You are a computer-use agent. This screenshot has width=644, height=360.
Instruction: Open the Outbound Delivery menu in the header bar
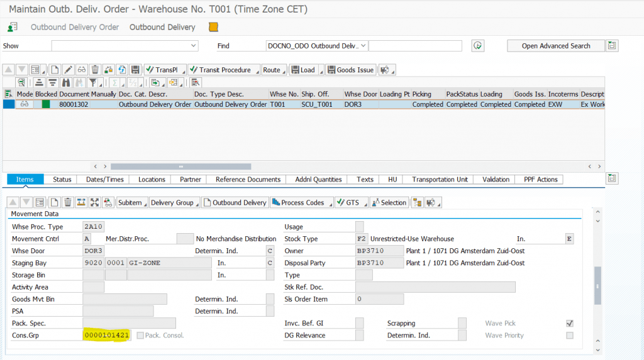point(162,27)
